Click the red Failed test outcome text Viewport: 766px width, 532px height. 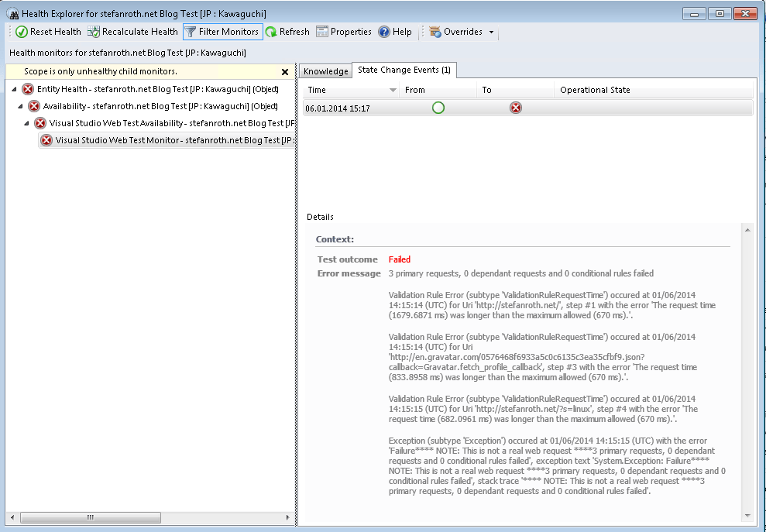click(x=399, y=259)
